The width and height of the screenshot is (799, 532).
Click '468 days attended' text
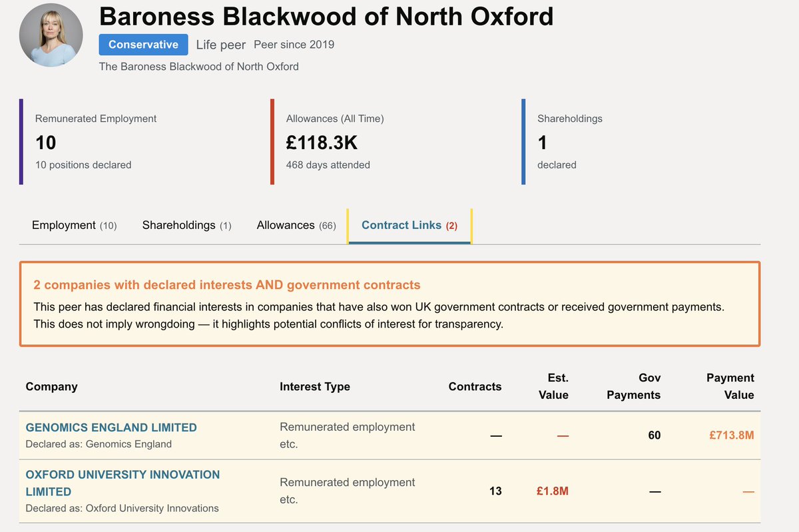(x=328, y=164)
